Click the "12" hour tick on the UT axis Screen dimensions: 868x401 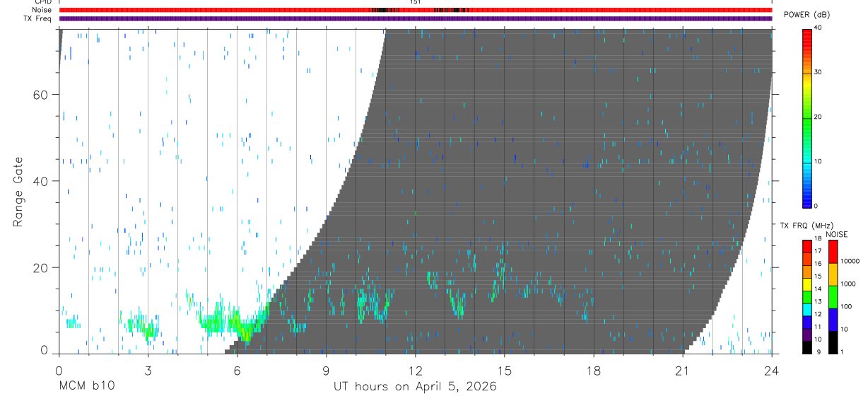click(x=416, y=371)
